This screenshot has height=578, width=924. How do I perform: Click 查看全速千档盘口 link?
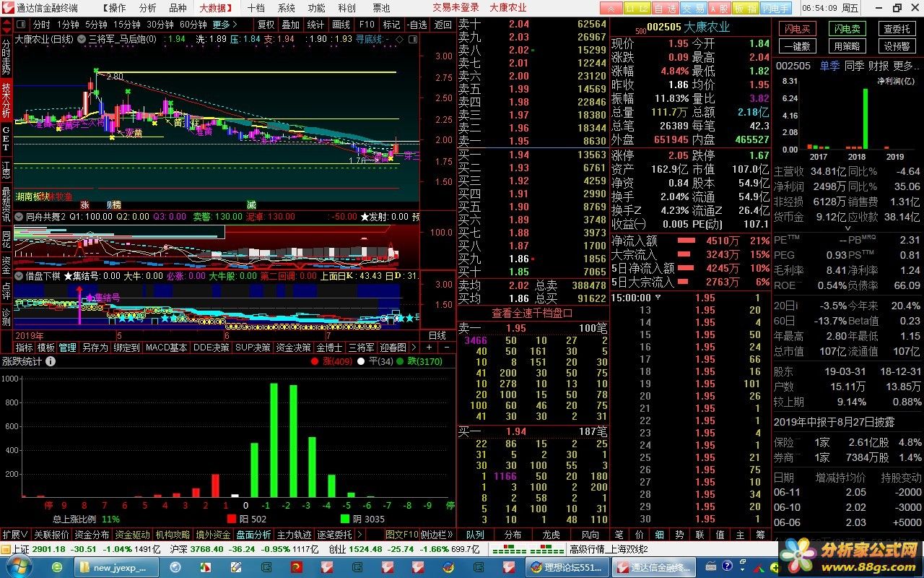click(x=532, y=313)
